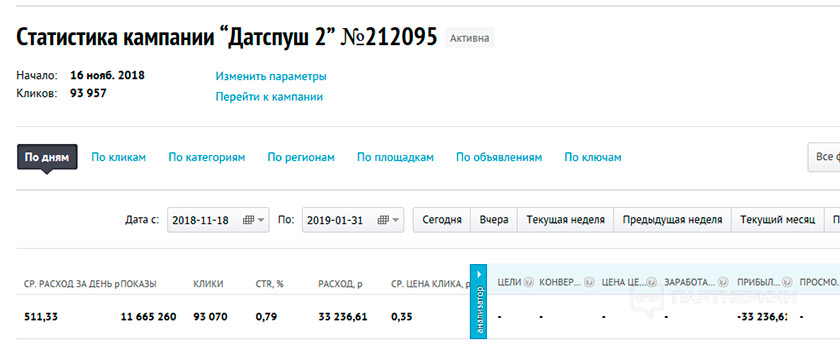Select the Вчера date range button

click(494, 220)
